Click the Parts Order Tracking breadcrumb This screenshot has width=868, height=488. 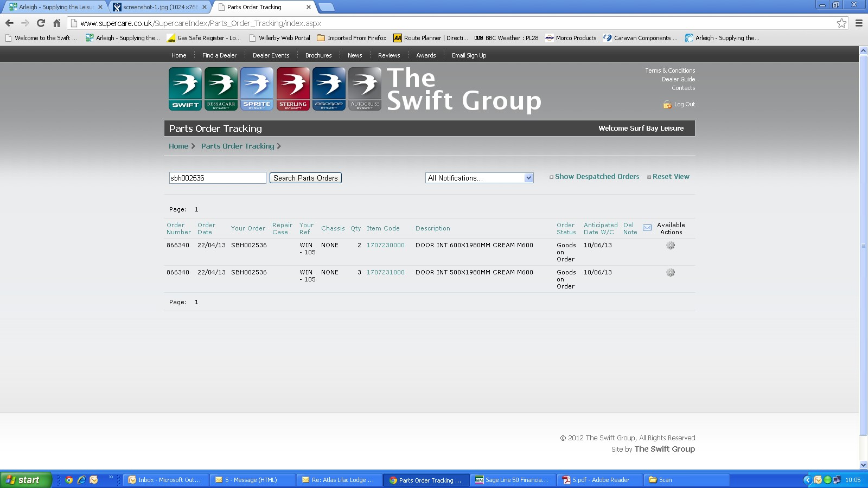238,146
